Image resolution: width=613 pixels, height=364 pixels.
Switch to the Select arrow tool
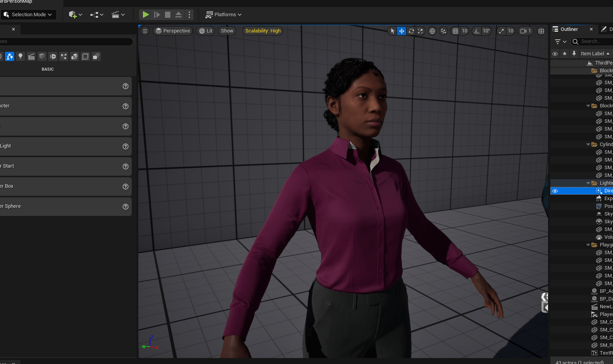click(x=392, y=31)
